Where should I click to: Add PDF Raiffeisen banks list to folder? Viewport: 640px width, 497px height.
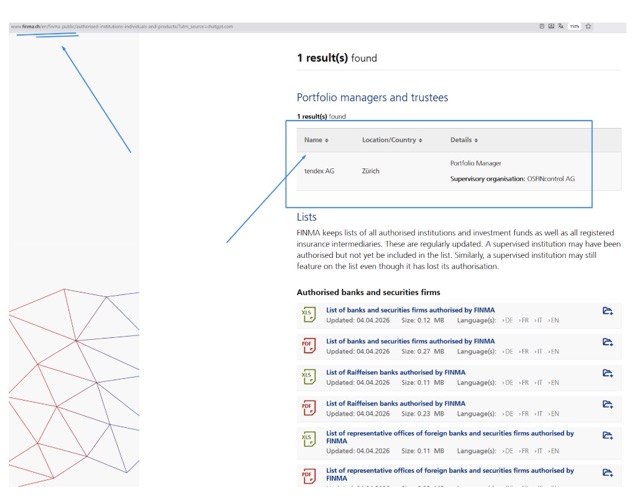(608, 404)
